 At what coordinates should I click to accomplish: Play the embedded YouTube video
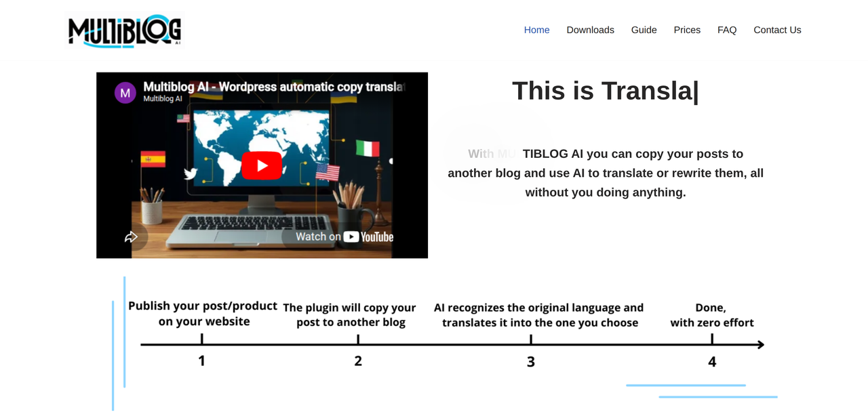(262, 165)
